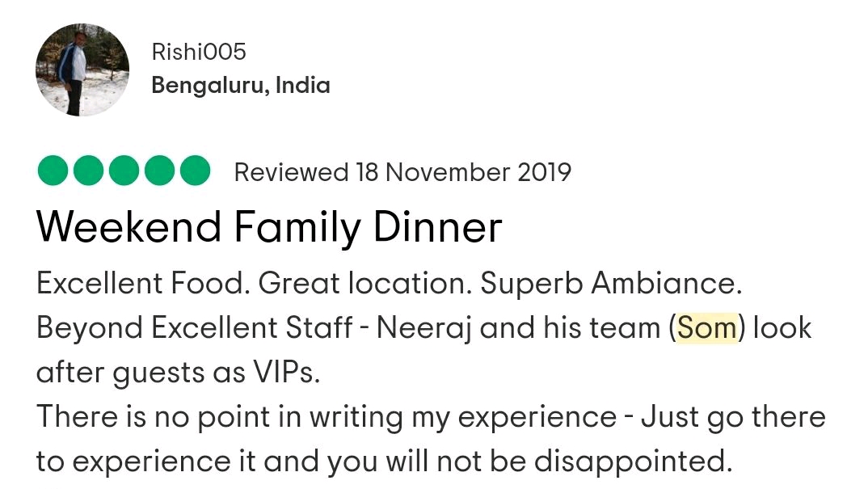The height and width of the screenshot is (489, 868).
Task: Click the phrase Superb Ambiance
Action: [611, 283]
